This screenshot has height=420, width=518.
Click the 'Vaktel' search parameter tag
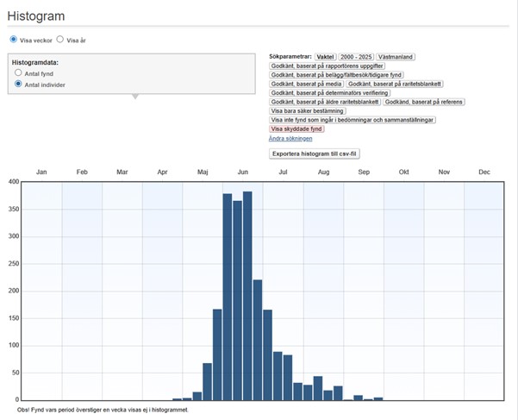point(325,57)
